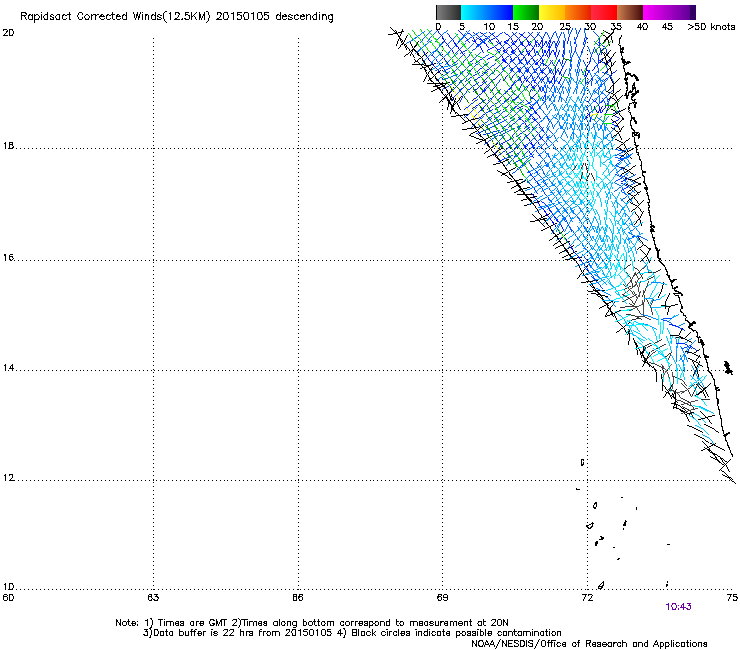Image resolution: width=740 pixels, height=650 pixels.
Task: Click the longitude 72 axis label
Action: (587, 598)
